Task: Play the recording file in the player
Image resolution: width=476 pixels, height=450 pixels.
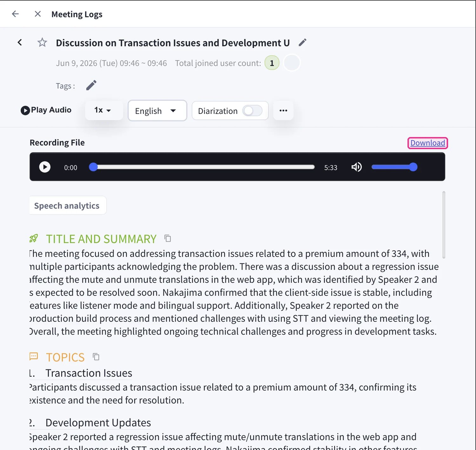Action: (x=45, y=167)
